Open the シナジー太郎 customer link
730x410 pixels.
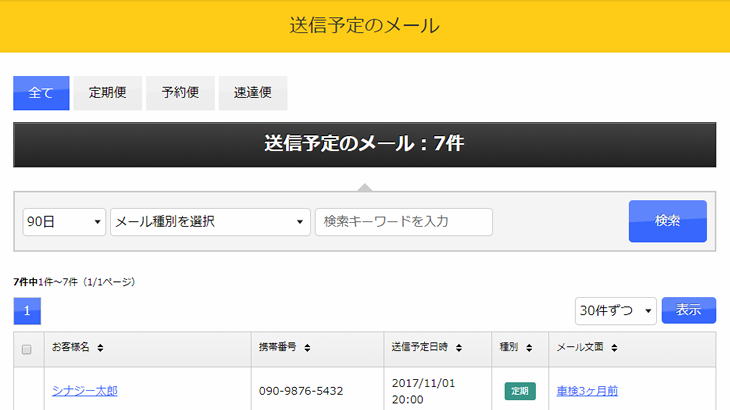(x=85, y=391)
